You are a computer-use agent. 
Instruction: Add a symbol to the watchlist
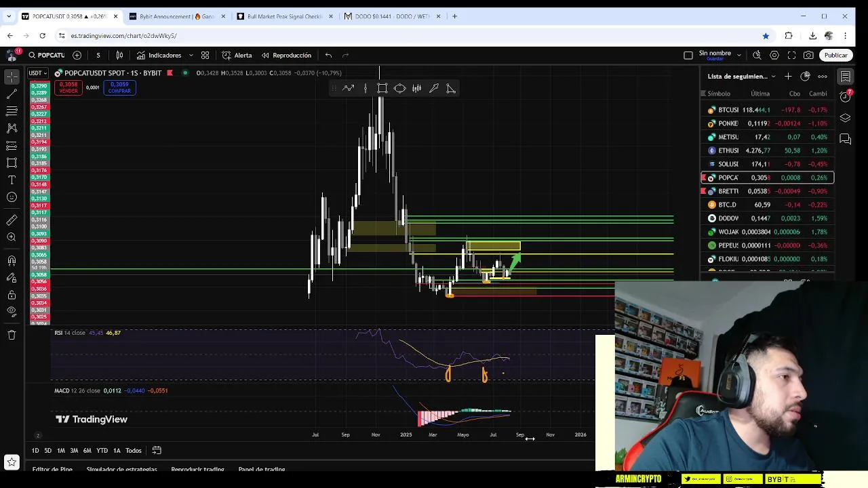[x=788, y=77]
